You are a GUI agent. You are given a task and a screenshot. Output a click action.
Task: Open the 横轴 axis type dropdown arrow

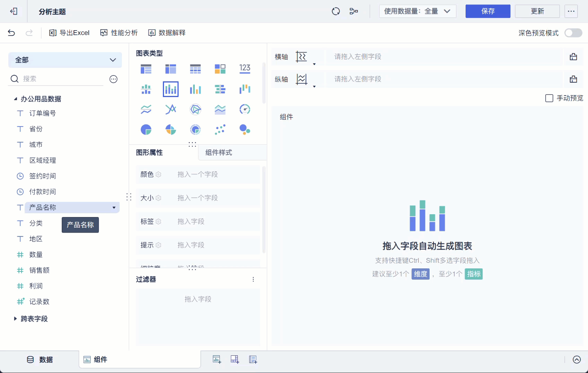[314, 64]
